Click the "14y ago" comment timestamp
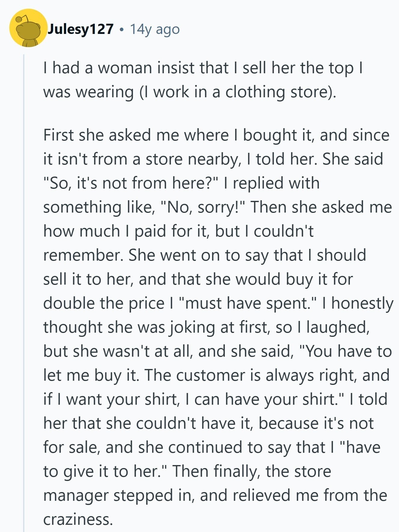The image size is (399, 532). [155, 29]
